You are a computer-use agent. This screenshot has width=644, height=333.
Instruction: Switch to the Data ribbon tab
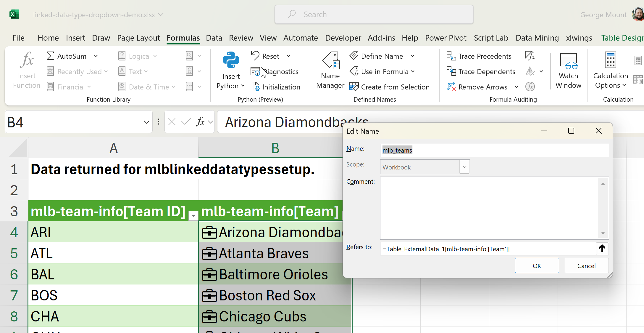(x=214, y=38)
